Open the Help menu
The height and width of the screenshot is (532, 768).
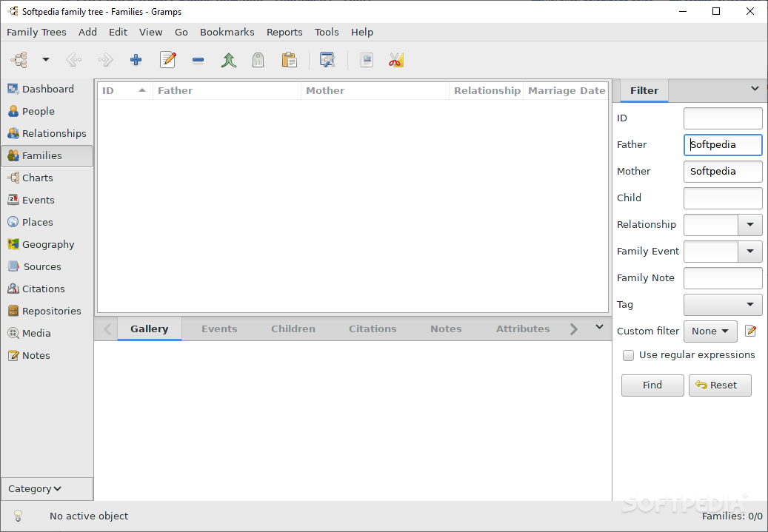tap(362, 33)
